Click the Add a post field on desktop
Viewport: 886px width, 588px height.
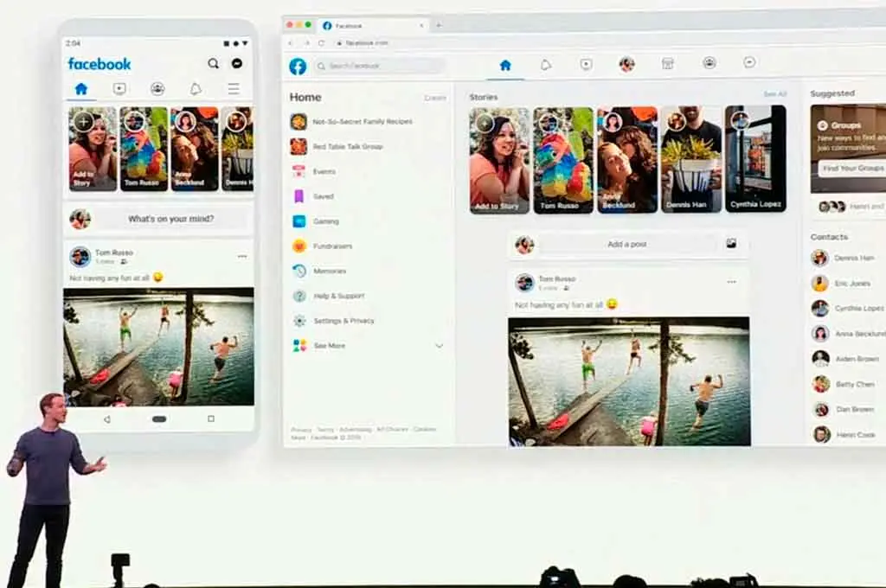(627, 245)
